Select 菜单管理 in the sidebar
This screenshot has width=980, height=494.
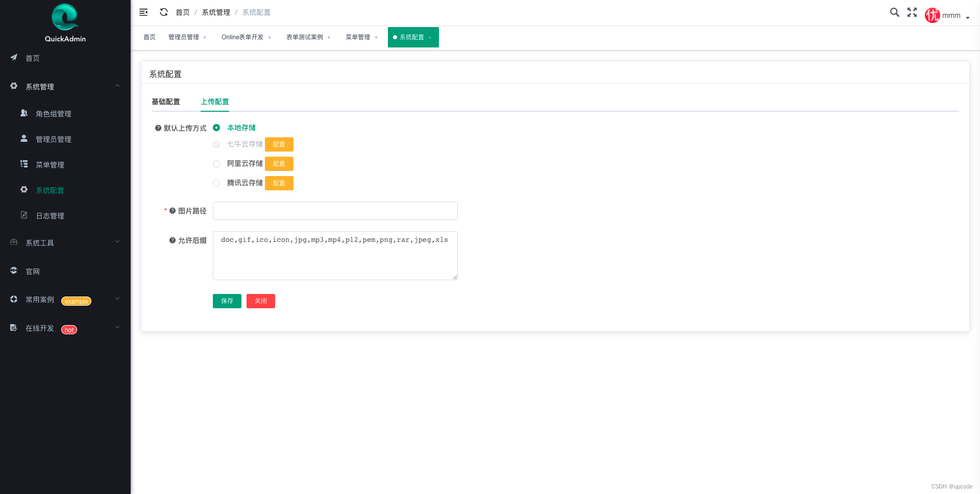(50, 164)
